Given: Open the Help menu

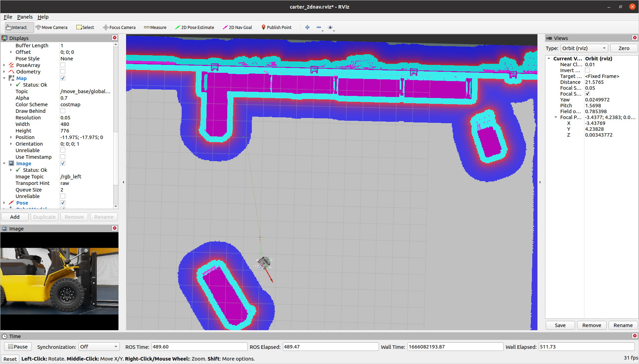Looking at the screenshot, I should click(43, 17).
